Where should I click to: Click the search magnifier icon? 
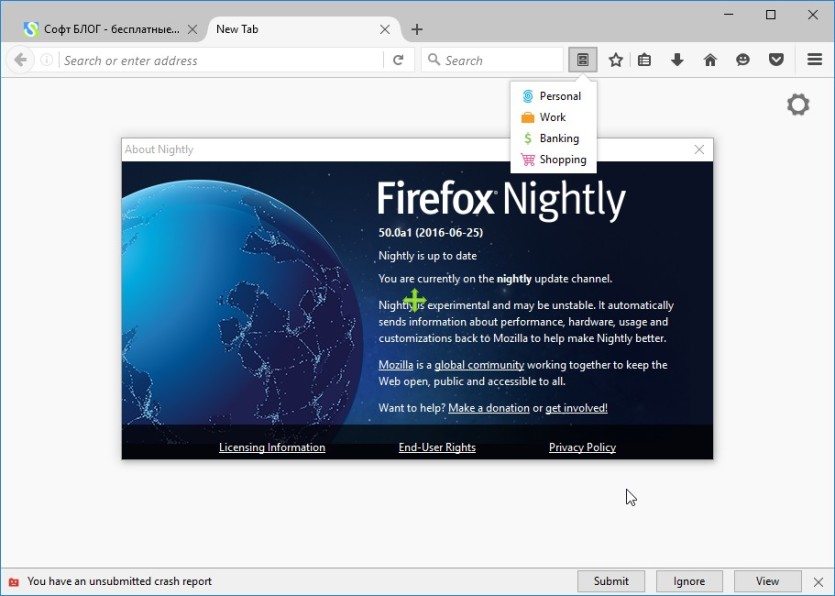click(x=434, y=60)
